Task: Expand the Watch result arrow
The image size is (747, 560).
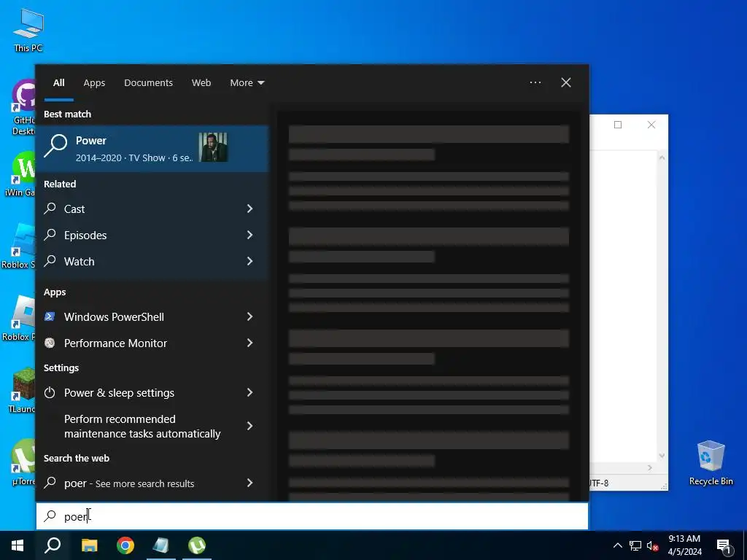Action: (x=249, y=261)
